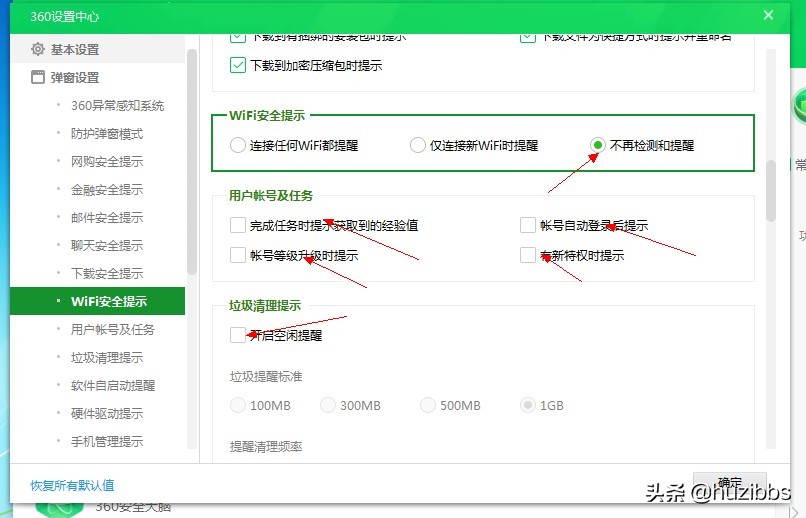Click the 用户帐号及任务 group heading

click(x=271, y=195)
